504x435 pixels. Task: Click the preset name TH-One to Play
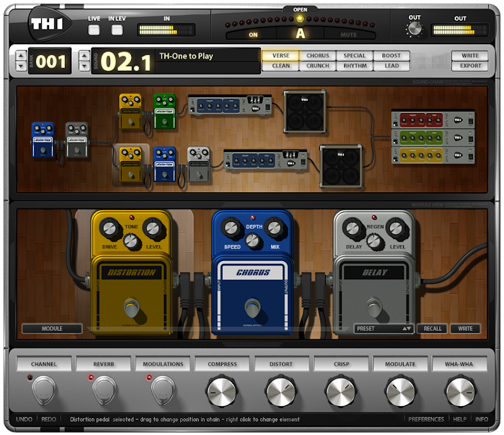click(x=186, y=56)
